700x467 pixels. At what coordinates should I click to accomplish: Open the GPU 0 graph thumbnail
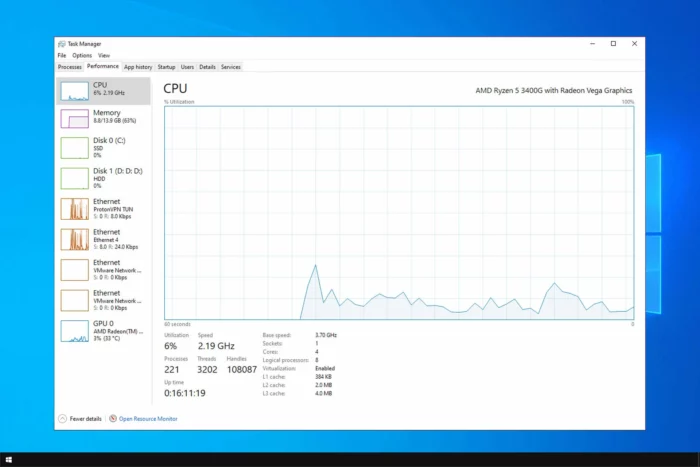(75, 331)
